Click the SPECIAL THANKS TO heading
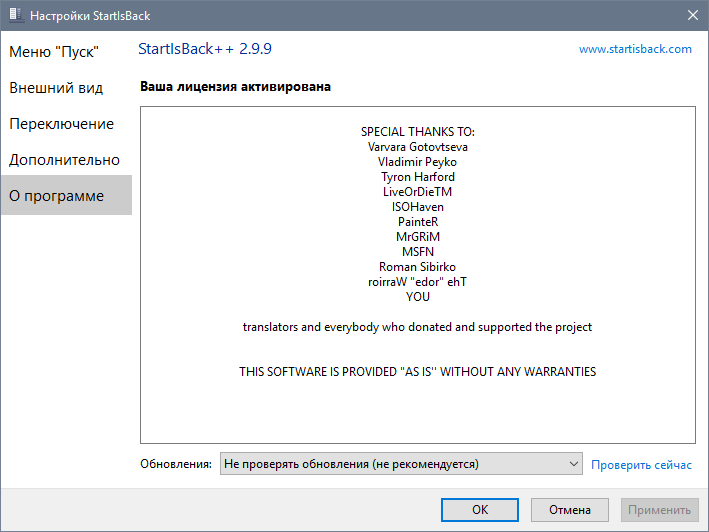Image resolution: width=709 pixels, height=532 pixels. click(x=417, y=132)
